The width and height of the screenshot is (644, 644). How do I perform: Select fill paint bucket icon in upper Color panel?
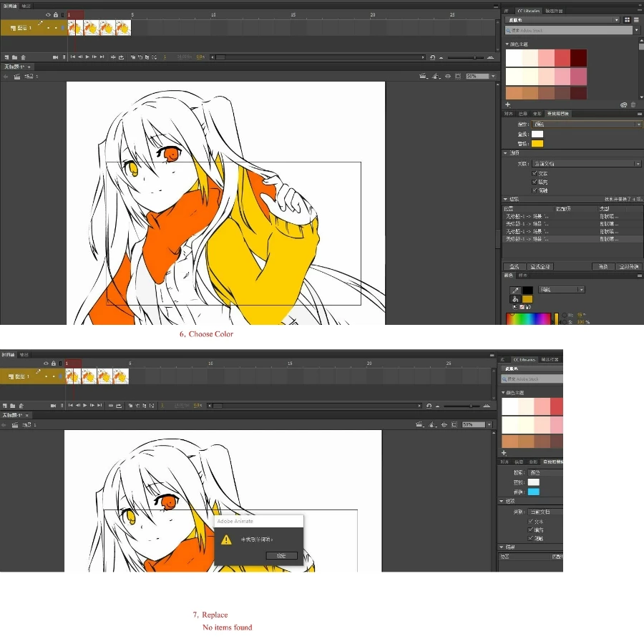pos(515,299)
